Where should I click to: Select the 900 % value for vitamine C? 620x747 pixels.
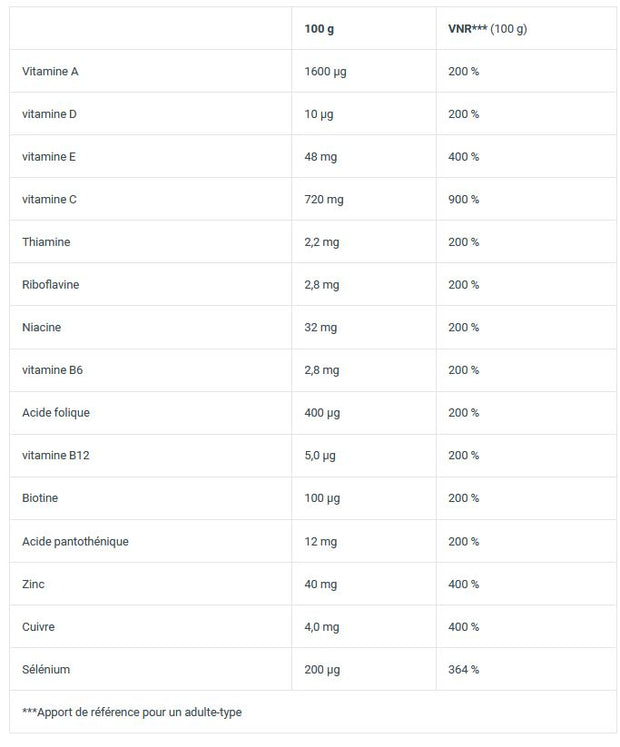tap(464, 200)
